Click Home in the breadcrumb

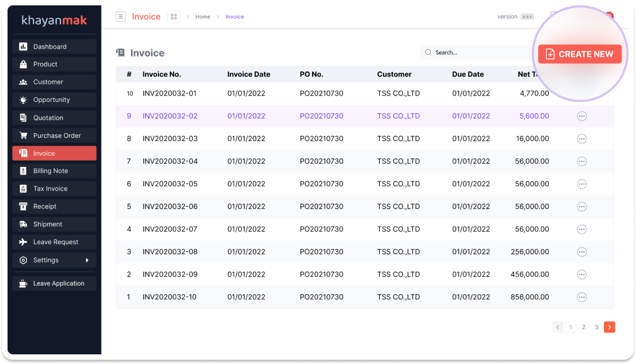point(203,17)
